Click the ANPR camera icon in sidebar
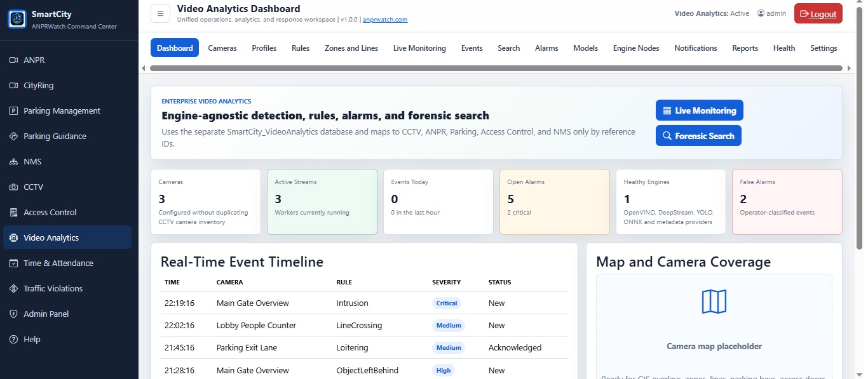This screenshot has width=868, height=379. coord(13,60)
